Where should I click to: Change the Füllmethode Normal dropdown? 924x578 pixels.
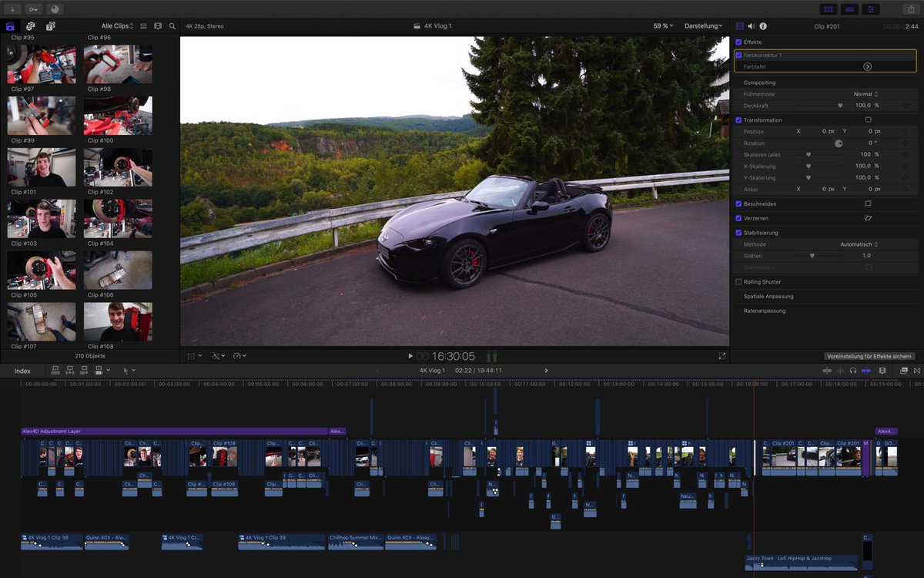865,94
